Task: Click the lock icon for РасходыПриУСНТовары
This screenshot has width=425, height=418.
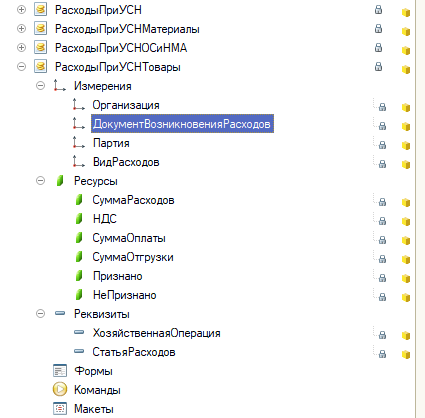Action: [x=378, y=66]
